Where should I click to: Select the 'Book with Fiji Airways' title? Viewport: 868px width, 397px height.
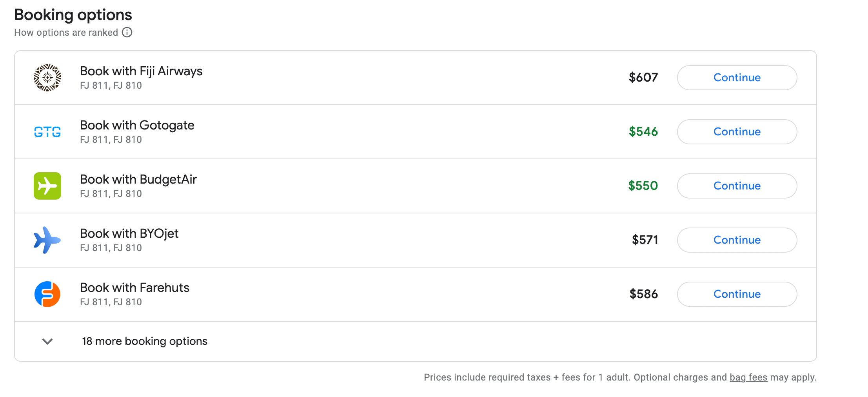click(x=141, y=71)
